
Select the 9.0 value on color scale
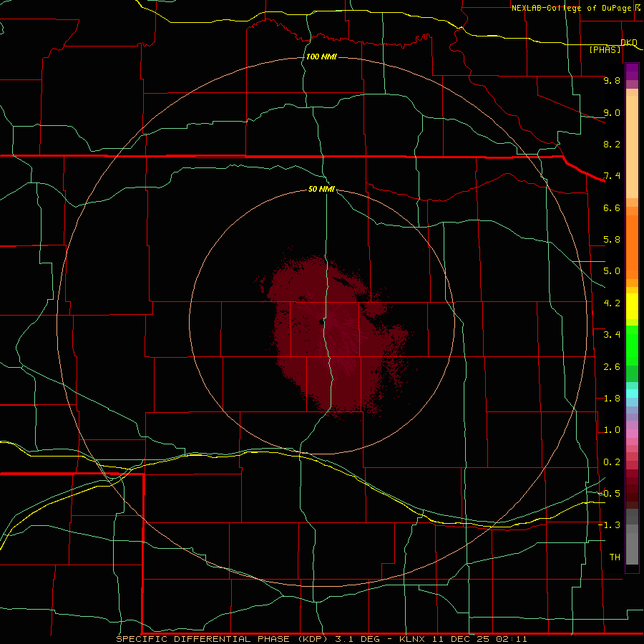pos(612,112)
